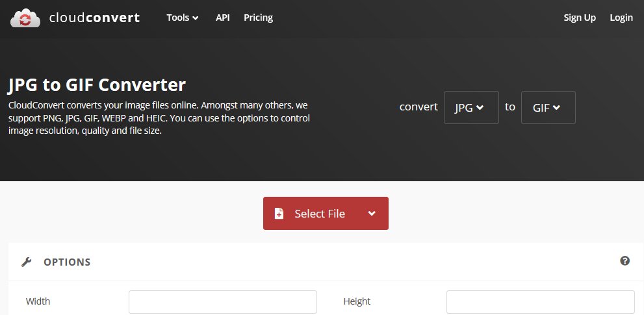Select the JPG to GIF Converter heading

click(x=97, y=85)
